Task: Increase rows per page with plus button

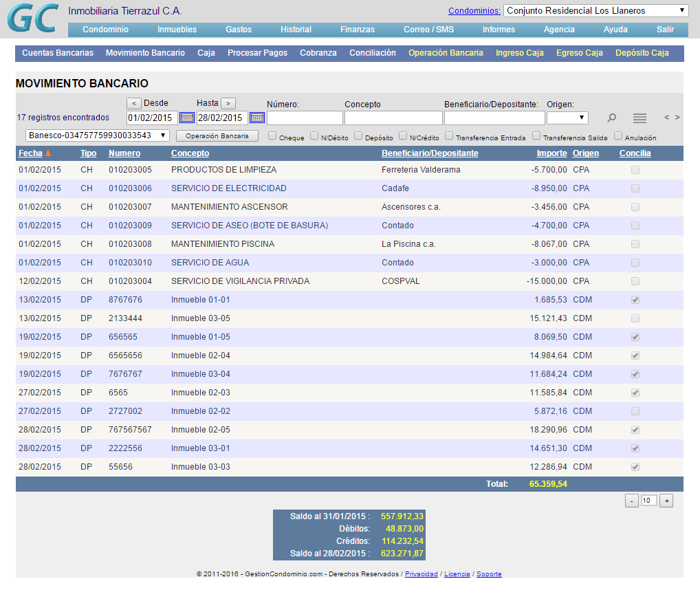Action: tap(666, 501)
